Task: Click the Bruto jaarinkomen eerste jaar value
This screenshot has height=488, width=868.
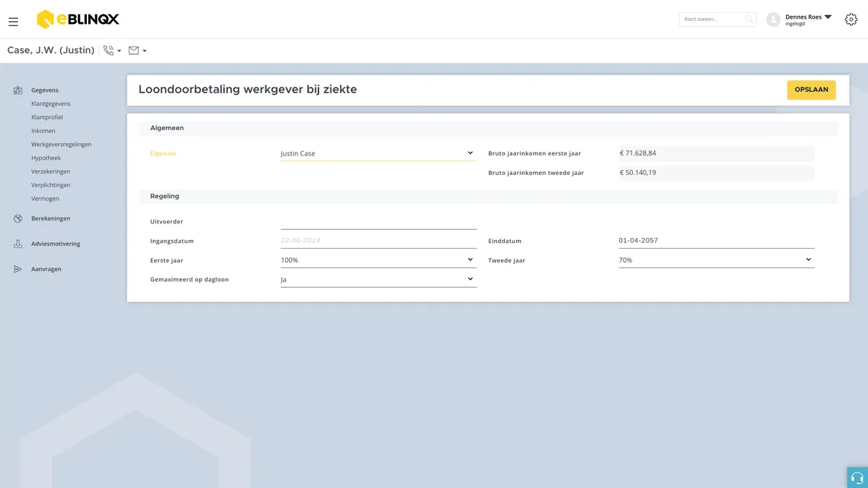Action: click(716, 153)
